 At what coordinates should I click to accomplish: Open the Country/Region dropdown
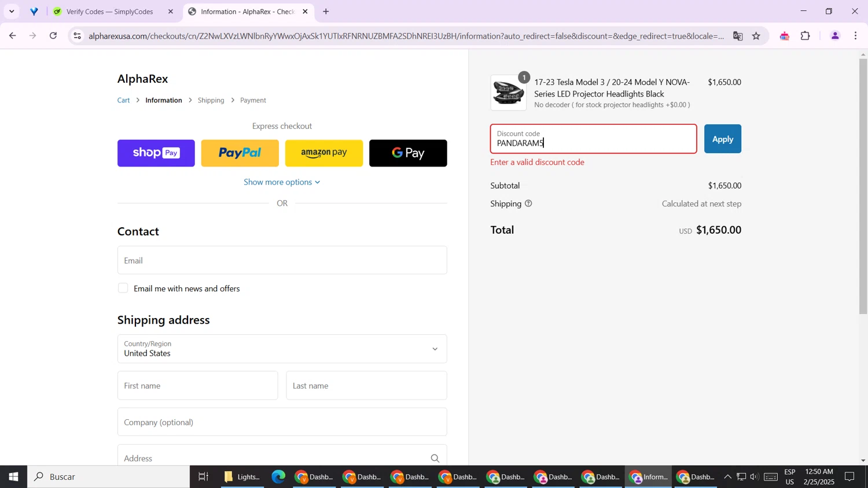(x=282, y=349)
